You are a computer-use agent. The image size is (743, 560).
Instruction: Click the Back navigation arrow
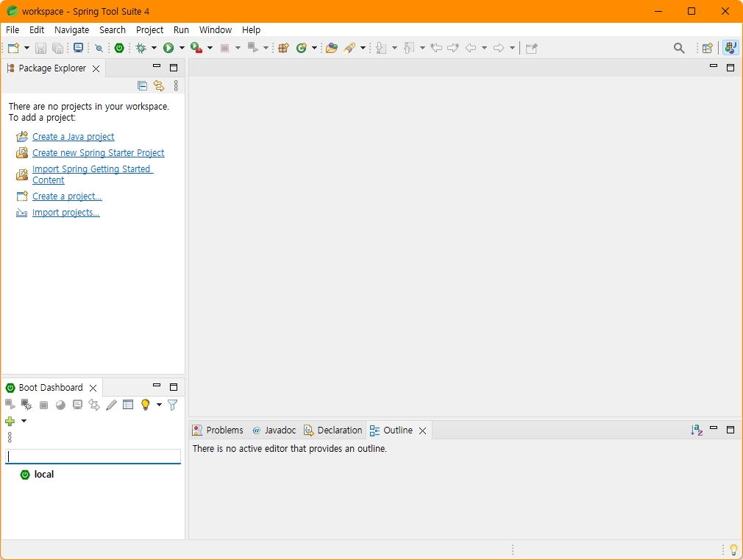click(x=471, y=48)
